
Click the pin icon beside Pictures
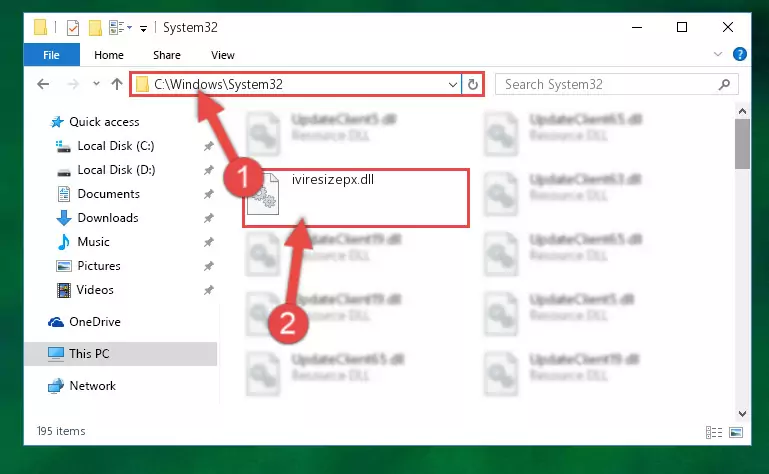coord(208,266)
